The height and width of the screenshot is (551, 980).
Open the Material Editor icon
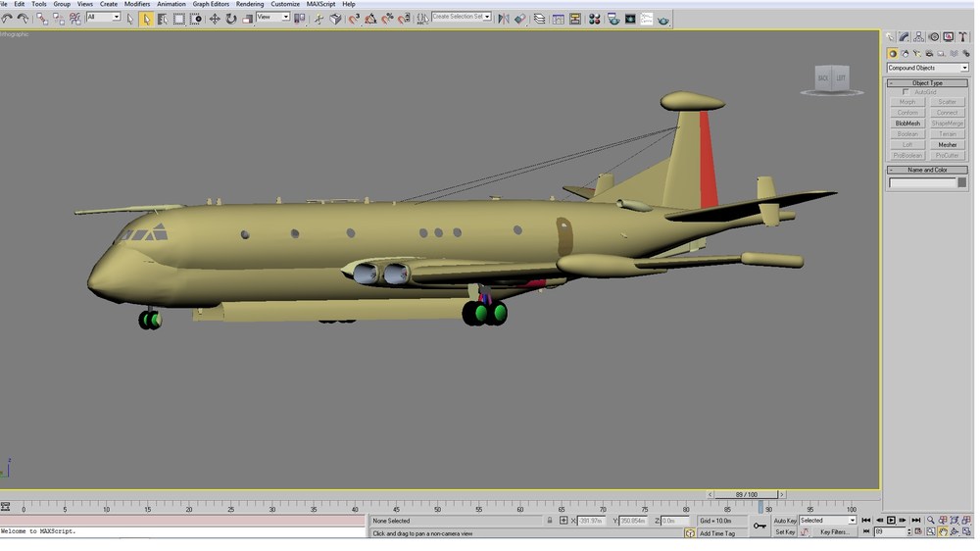coord(595,20)
